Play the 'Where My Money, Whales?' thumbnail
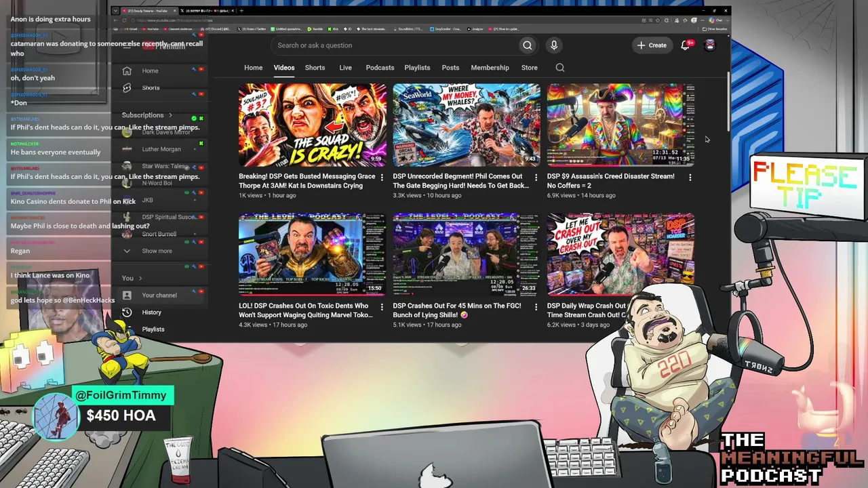Image resolution: width=868 pixels, height=488 pixels. [467, 125]
